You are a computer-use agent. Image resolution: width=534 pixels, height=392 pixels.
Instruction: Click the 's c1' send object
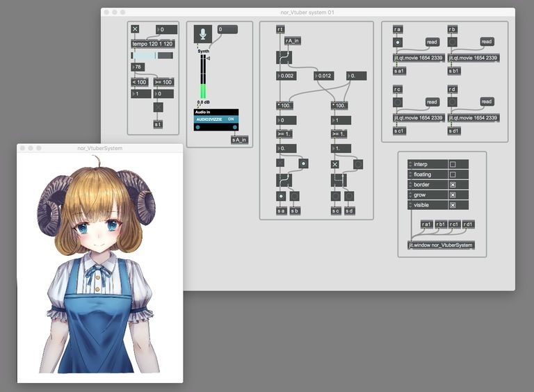tap(400, 131)
